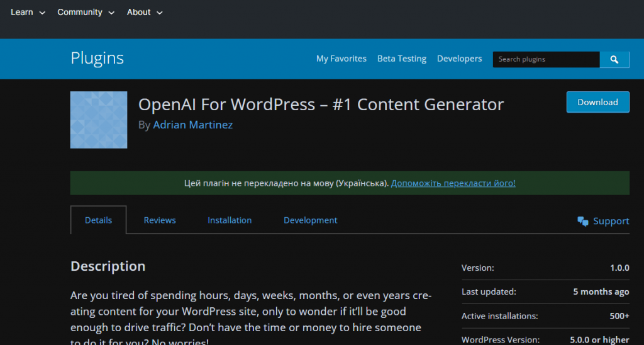Focus the Search plugins field
Viewport: 644px width, 345px height.
pos(545,59)
